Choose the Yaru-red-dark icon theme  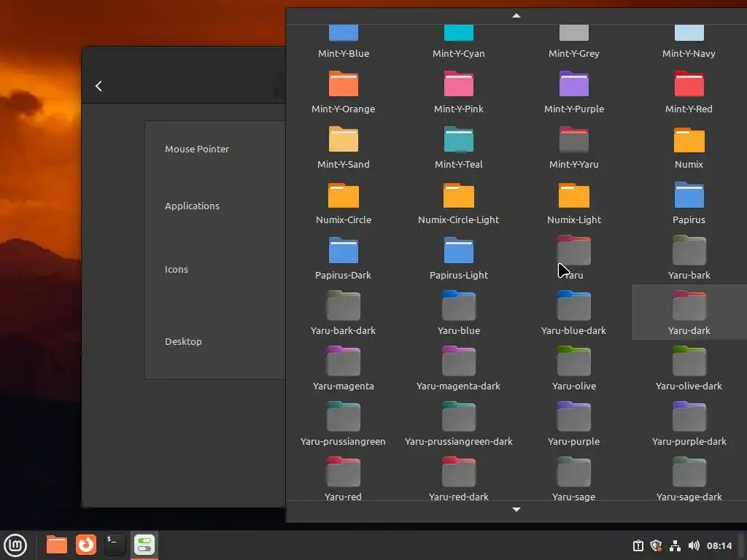pyautogui.click(x=458, y=477)
